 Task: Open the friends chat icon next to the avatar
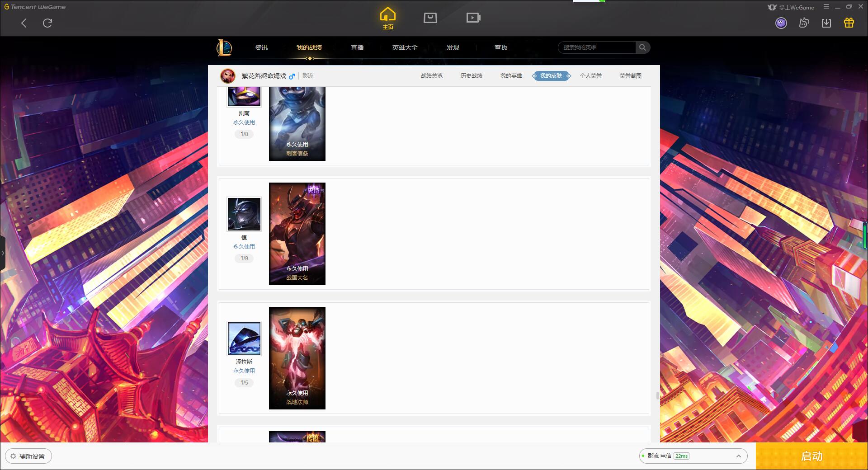(804, 23)
